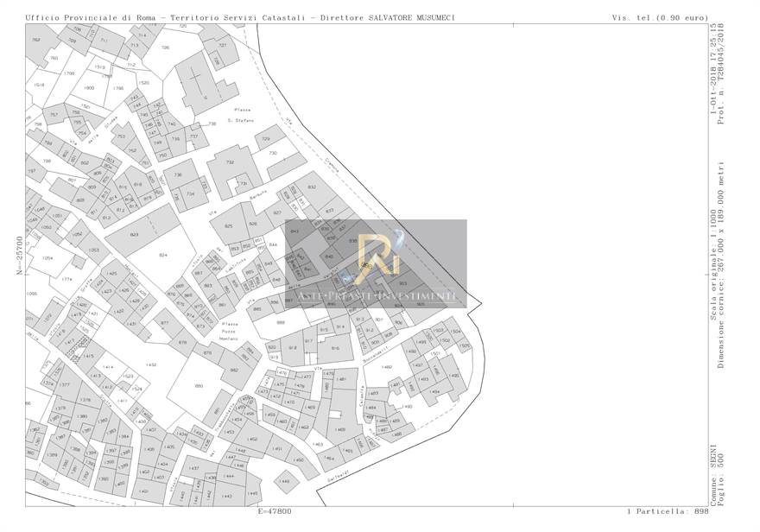The height and width of the screenshot is (532, 760).
Task: Pick parcel 1432 in the map
Action: click(151, 365)
